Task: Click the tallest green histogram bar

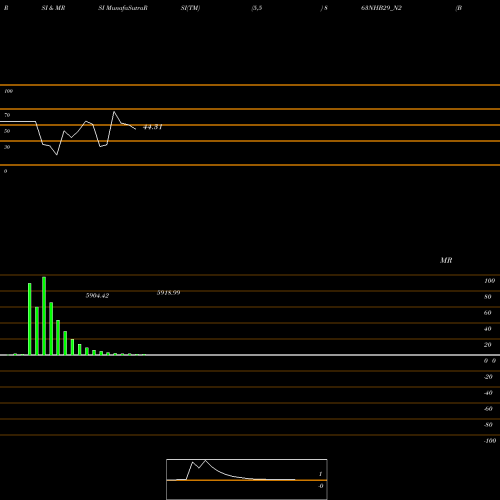Action: tap(44, 316)
